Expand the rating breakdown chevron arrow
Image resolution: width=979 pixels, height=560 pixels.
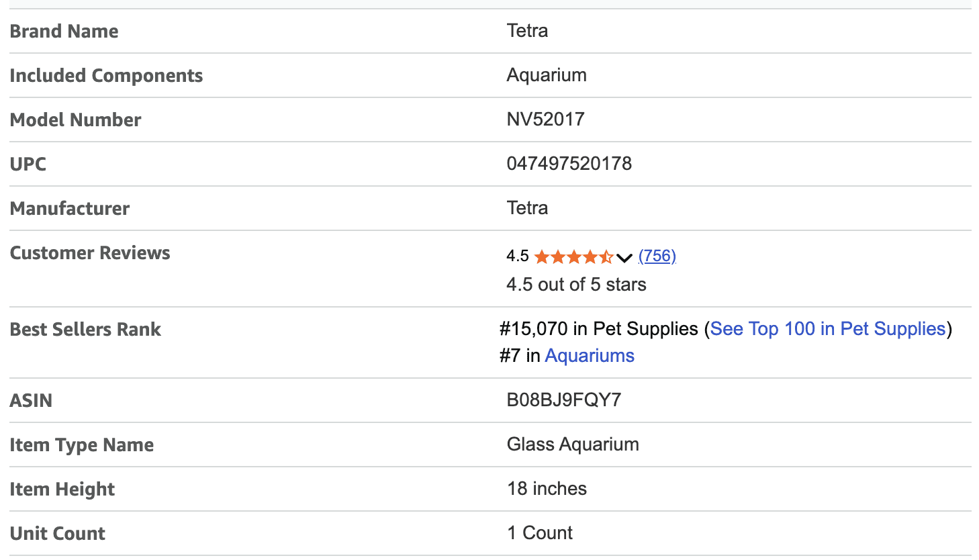[624, 258]
